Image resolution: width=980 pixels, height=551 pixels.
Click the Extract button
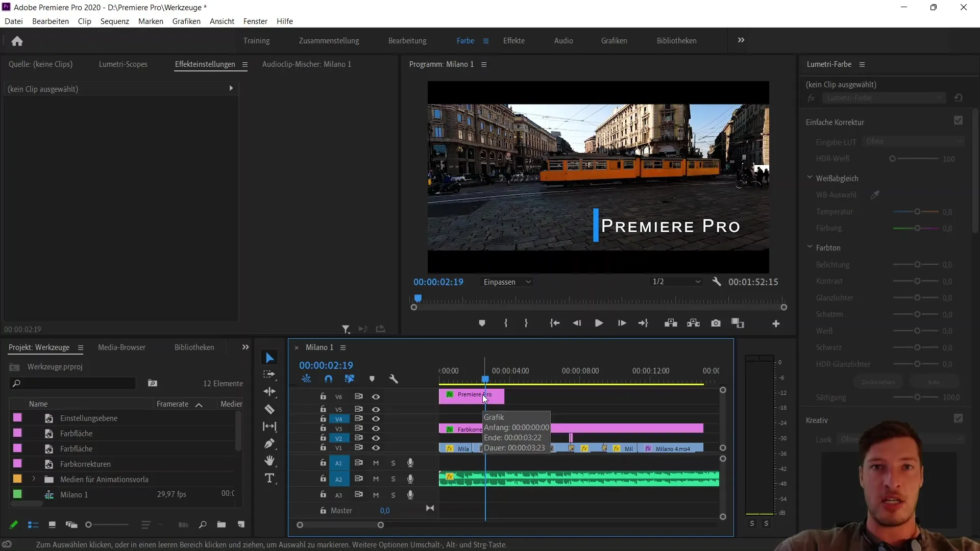click(693, 323)
